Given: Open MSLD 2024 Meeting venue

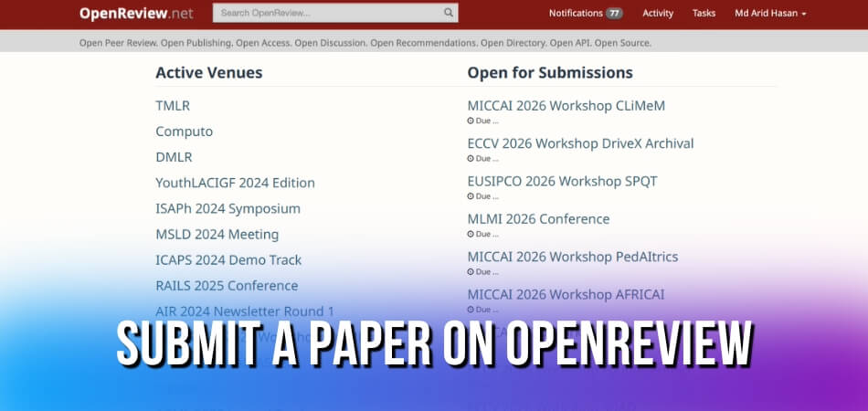Looking at the screenshot, I should tap(217, 235).
